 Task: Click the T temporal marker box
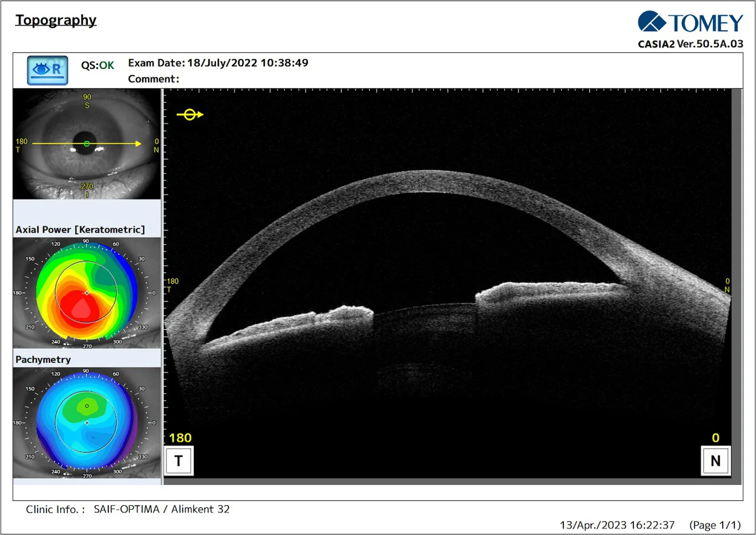[178, 461]
